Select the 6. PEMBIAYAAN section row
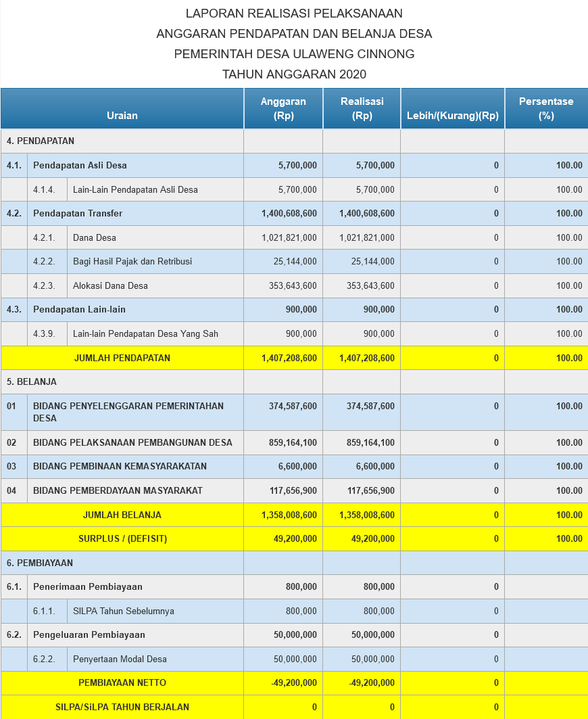The width and height of the screenshot is (588, 719). tap(294, 563)
